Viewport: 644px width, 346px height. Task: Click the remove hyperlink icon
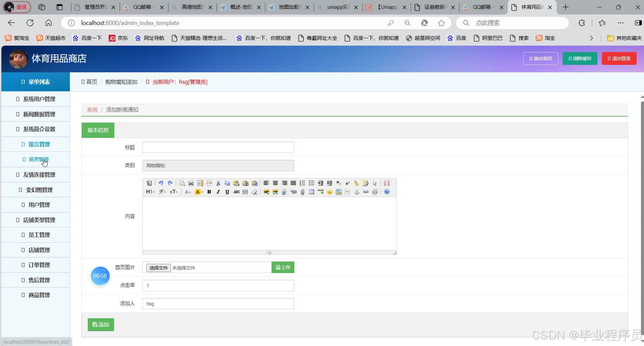375,192
